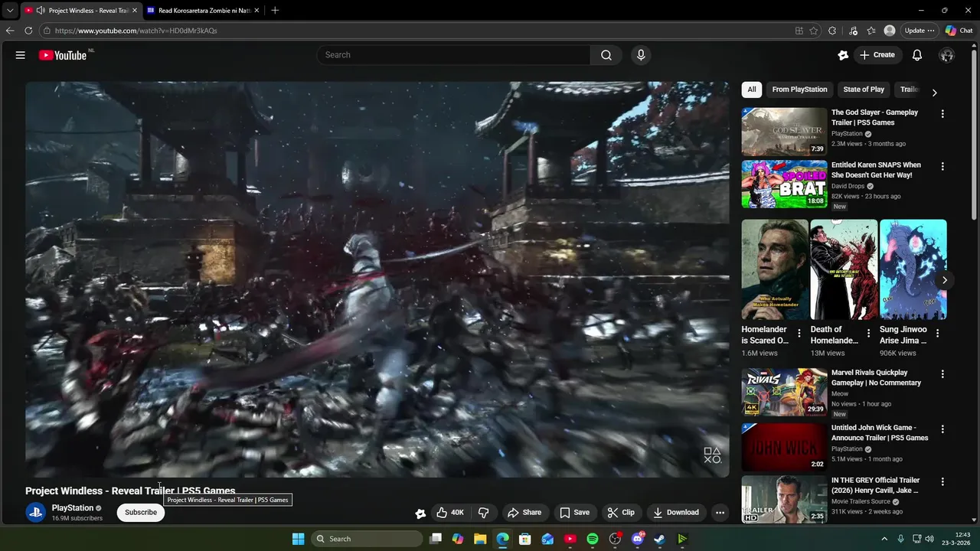Like the video with thumbs up

[x=450, y=513]
